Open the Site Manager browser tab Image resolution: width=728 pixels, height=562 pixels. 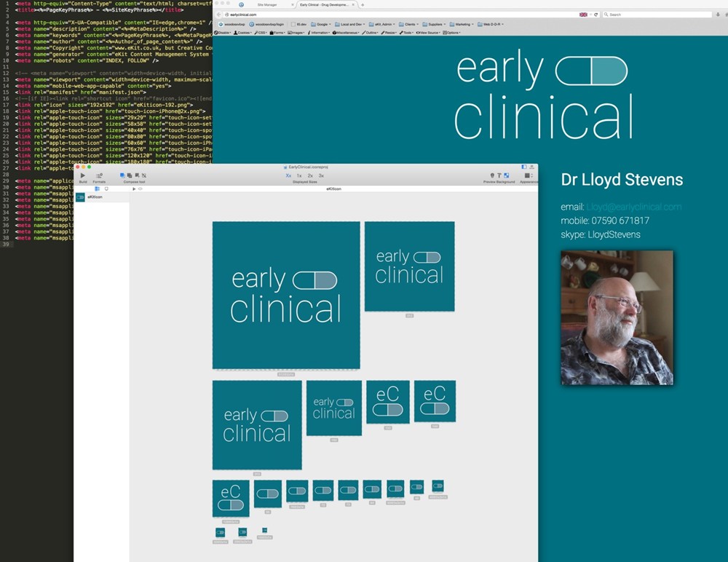pos(267,4)
